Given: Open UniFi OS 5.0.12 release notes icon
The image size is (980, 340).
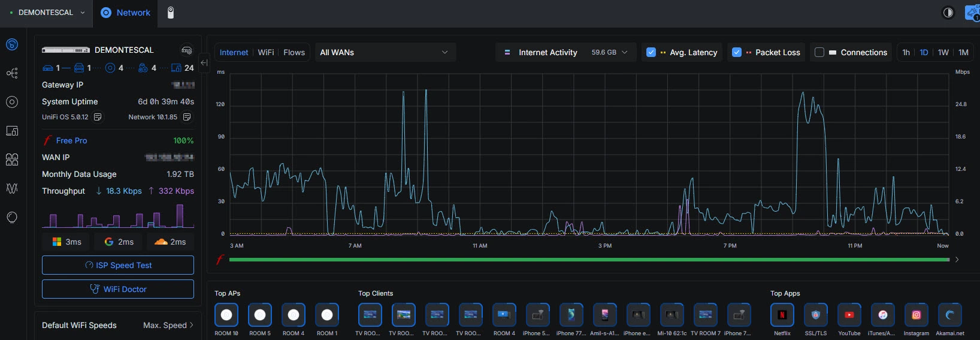Looking at the screenshot, I should (x=98, y=117).
